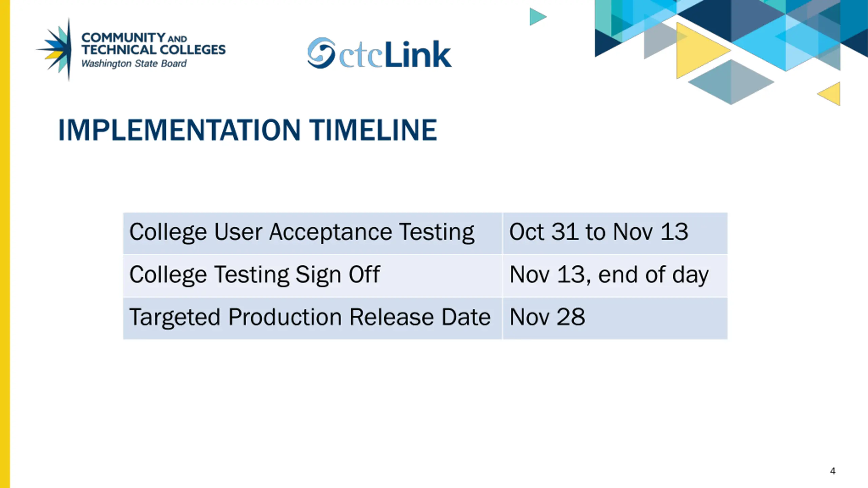Click the Oct 31 to Nov 13 cell

(x=615, y=233)
